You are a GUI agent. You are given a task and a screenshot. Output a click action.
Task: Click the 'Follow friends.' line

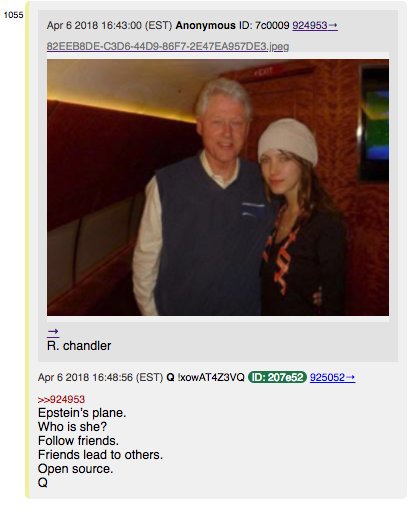78,441
